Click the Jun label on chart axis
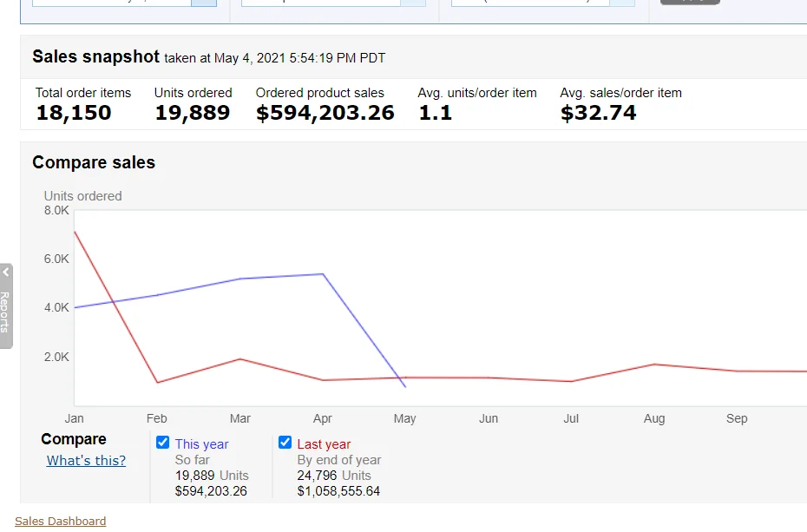Viewport: 807px width, 532px height. (x=489, y=418)
